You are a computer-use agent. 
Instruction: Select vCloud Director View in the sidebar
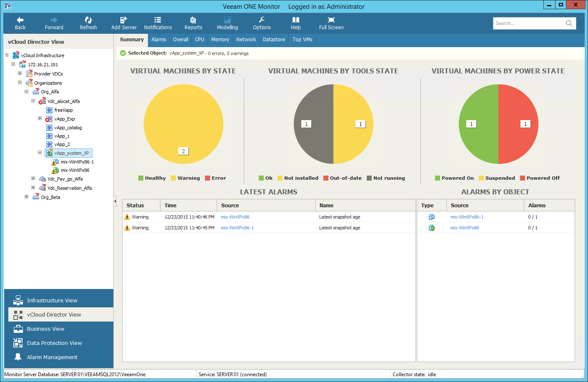tap(61, 314)
